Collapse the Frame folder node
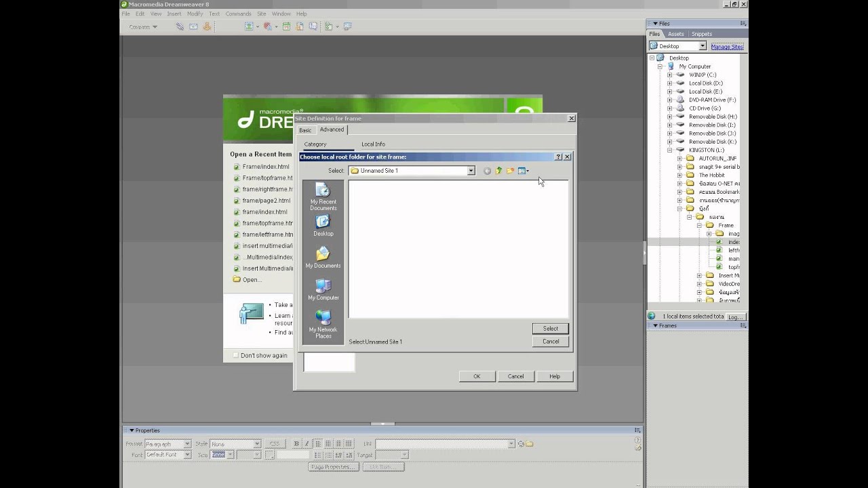The width and height of the screenshot is (868, 488). [699, 225]
